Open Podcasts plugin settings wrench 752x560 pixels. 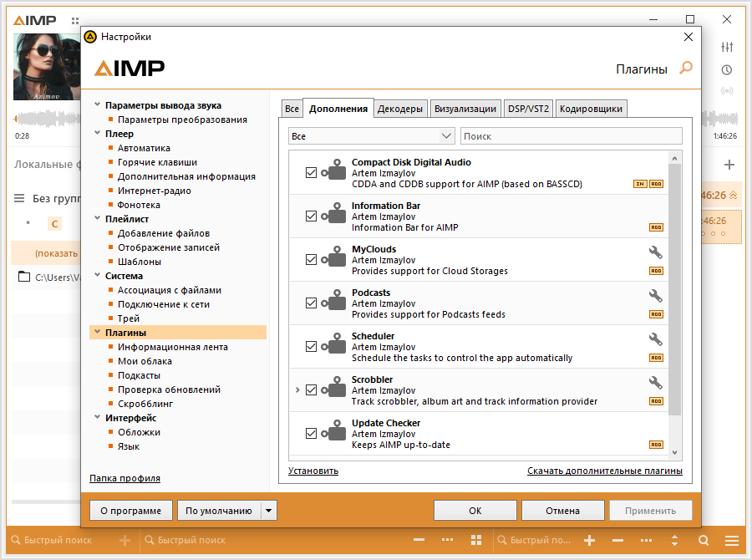[x=656, y=295]
